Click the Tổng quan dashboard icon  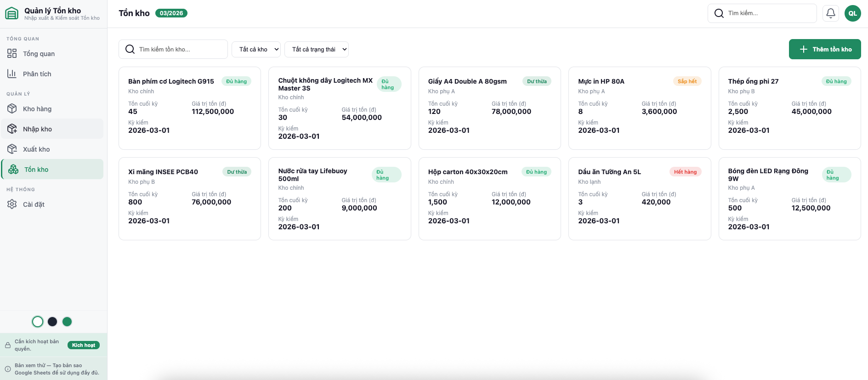point(12,54)
